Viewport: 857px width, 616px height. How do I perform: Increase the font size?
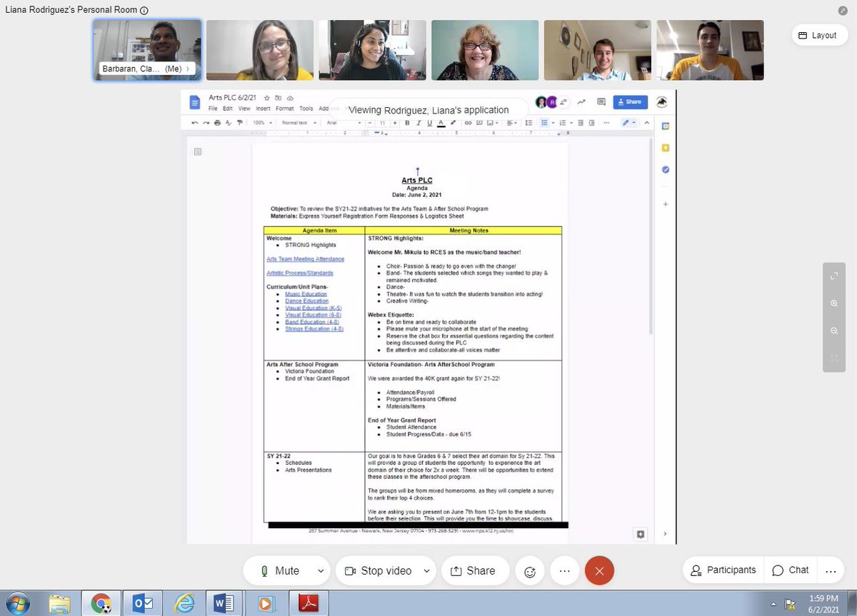click(395, 123)
